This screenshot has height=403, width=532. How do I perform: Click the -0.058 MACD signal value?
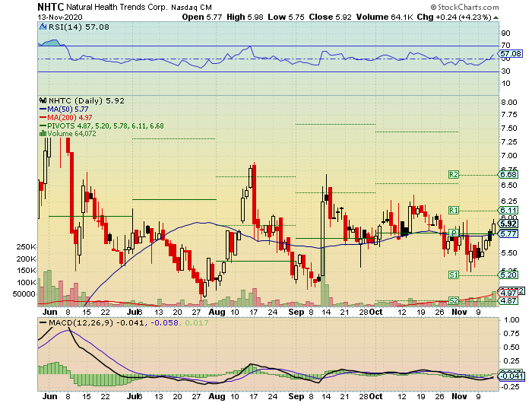pos(164,322)
